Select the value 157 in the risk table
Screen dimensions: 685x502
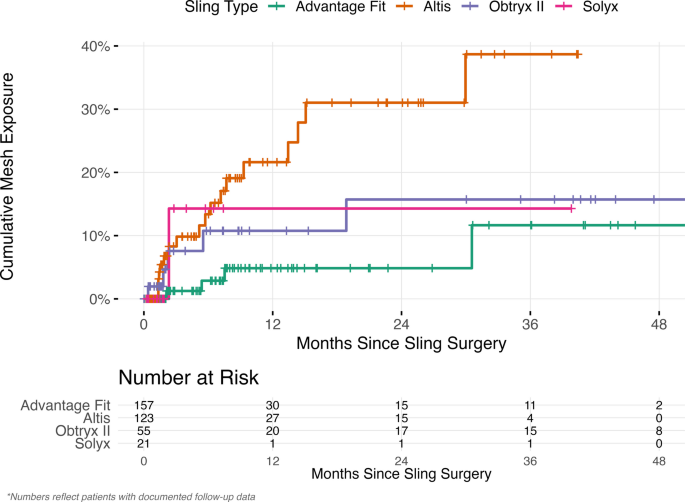(x=144, y=405)
